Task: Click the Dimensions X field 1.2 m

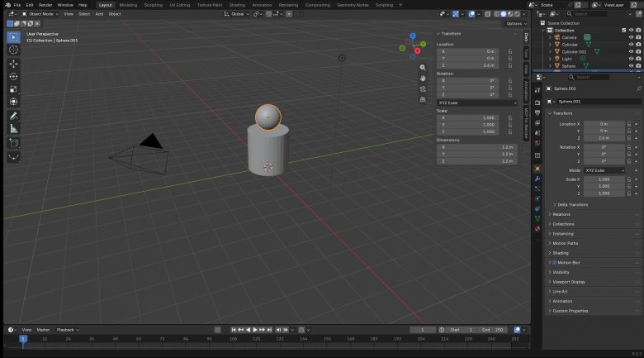Action: (x=477, y=147)
